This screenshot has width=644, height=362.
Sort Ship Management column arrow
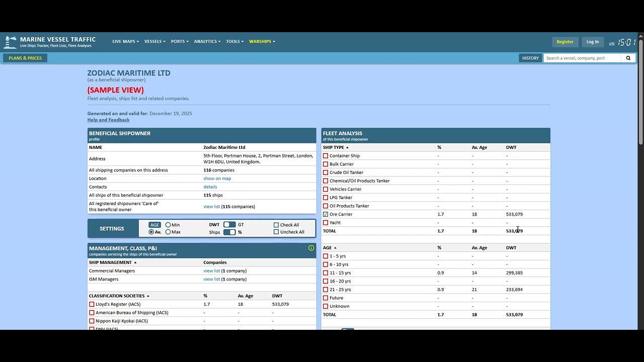coord(135,262)
